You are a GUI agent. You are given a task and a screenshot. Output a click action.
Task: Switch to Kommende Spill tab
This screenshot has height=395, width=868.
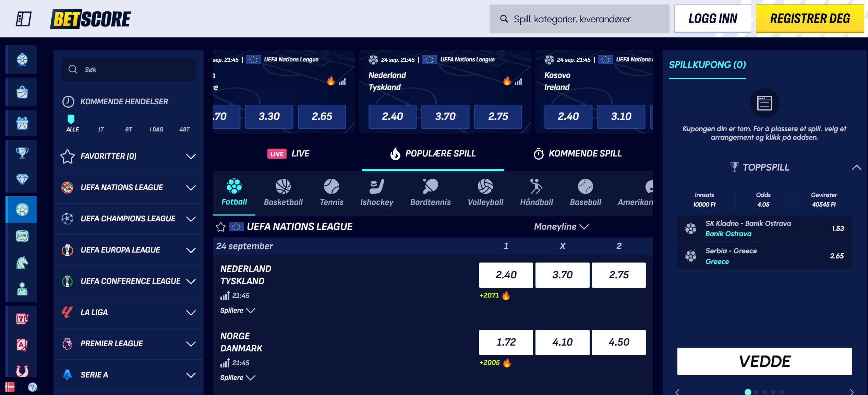pyautogui.click(x=578, y=154)
